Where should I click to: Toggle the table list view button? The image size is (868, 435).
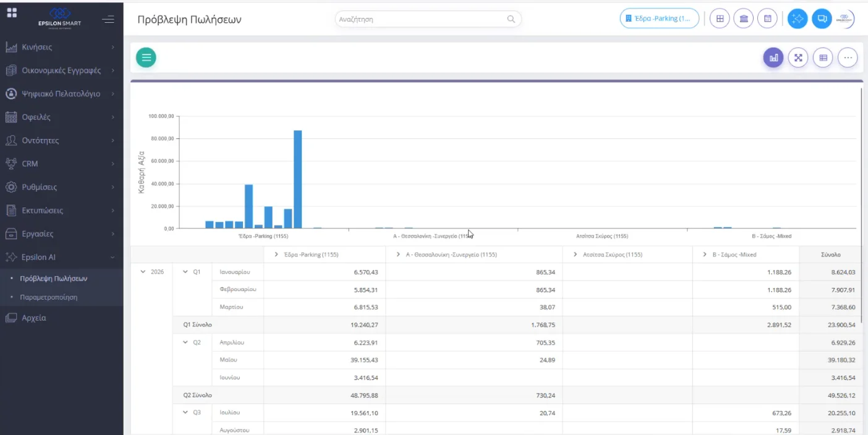tap(823, 58)
